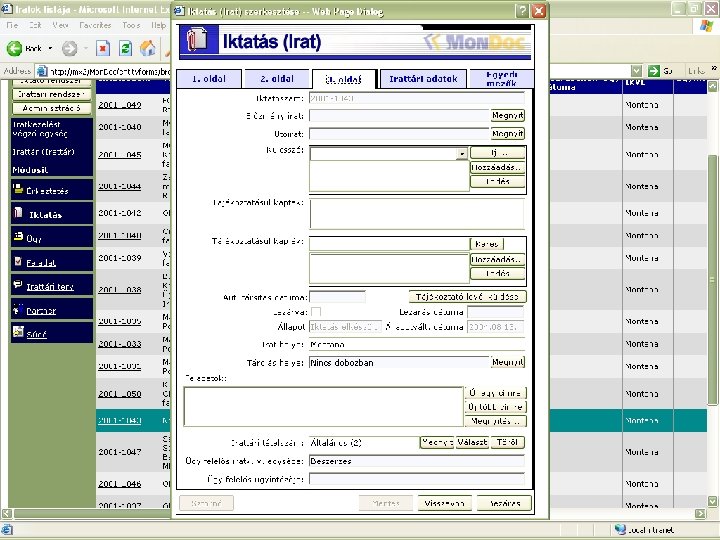Click Törlés in Tájékoztatásul kapják section
This screenshot has width=720, height=540.
click(x=497, y=273)
